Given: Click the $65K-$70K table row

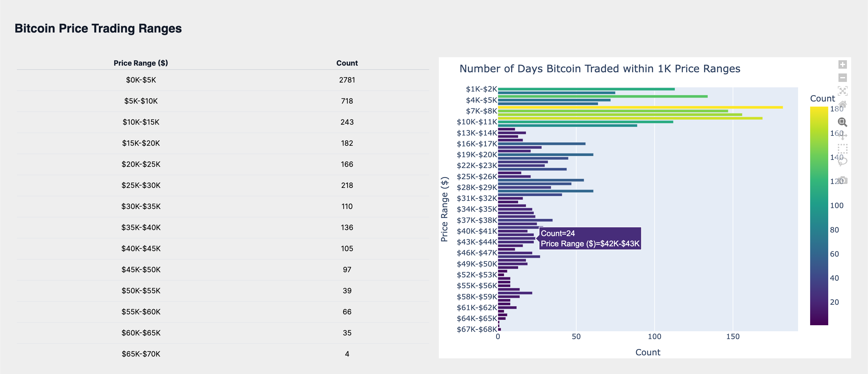Looking at the screenshot, I should click(x=222, y=354).
